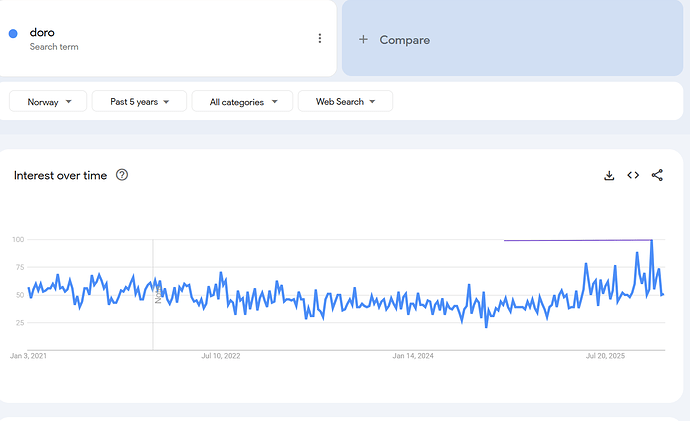Open the Norway region dropdown
Image resolution: width=690 pixels, height=421 pixels.
pyautogui.click(x=47, y=101)
